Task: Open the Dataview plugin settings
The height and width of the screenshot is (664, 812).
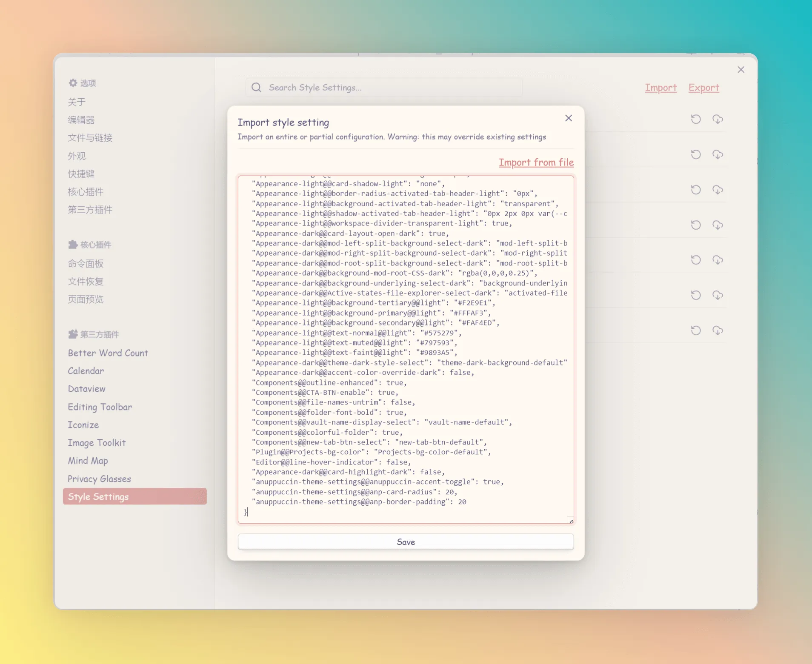Action: 87,389
